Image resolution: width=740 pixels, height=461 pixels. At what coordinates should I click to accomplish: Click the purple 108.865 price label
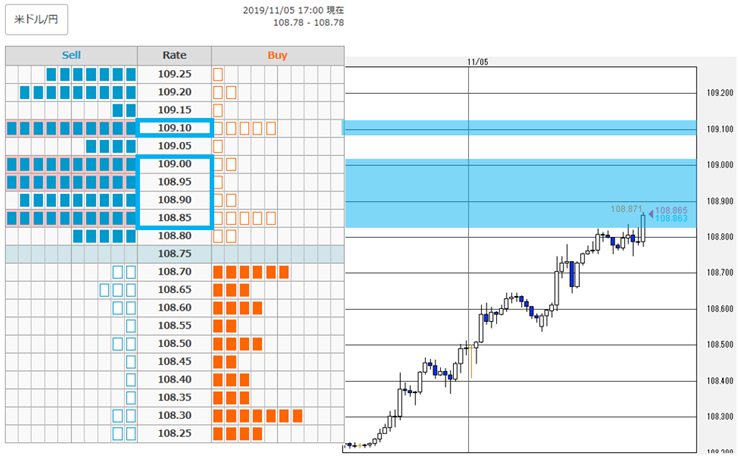(x=671, y=210)
